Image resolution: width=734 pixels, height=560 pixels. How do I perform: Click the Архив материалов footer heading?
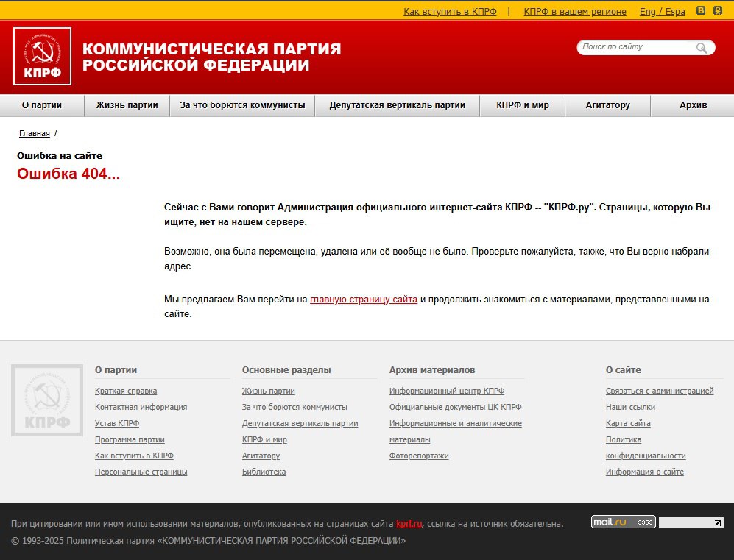pyautogui.click(x=432, y=370)
